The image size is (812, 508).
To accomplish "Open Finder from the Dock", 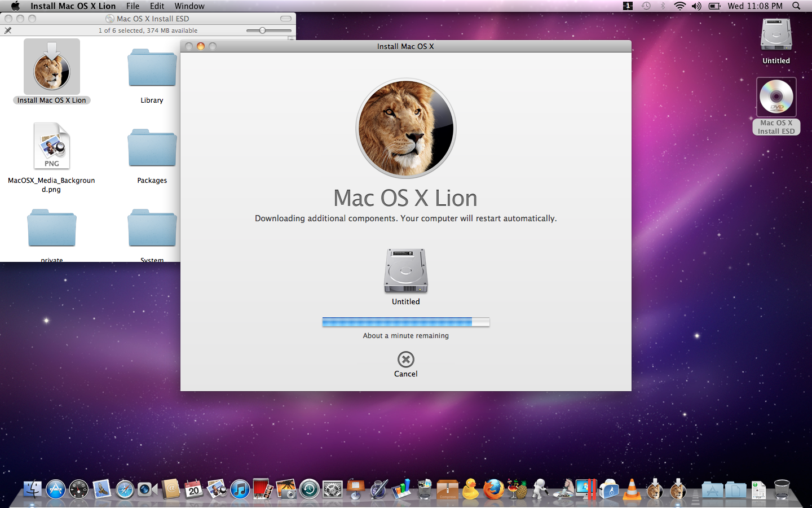I will [x=33, y=489].
